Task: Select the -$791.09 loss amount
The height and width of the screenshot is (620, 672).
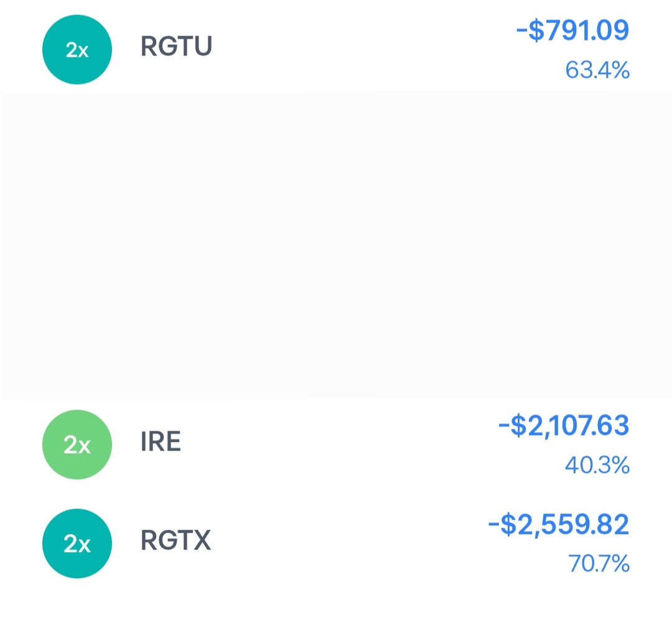Action: (572, 31)
